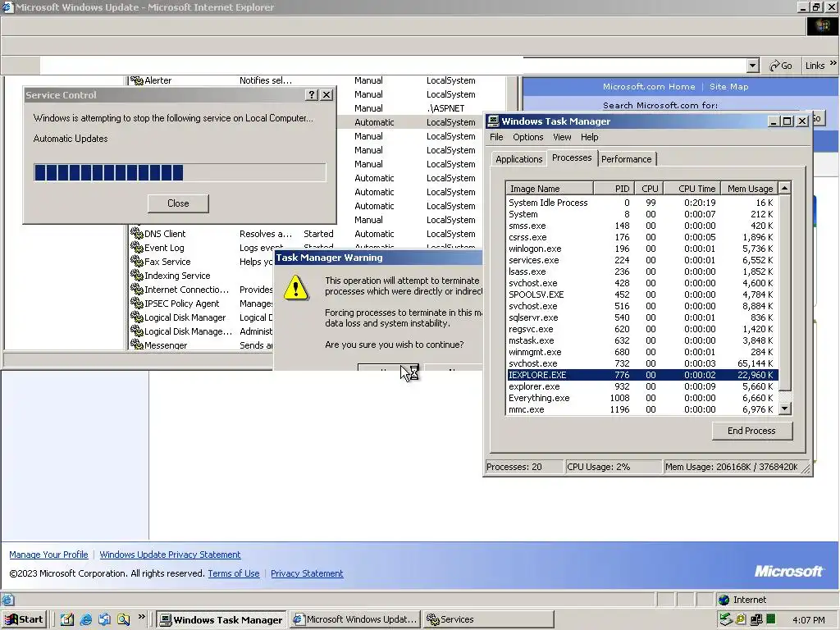This screenshot has width=840, height=630.
Task: Click the key-shaped system tray icon
Action: pos(741,619)
